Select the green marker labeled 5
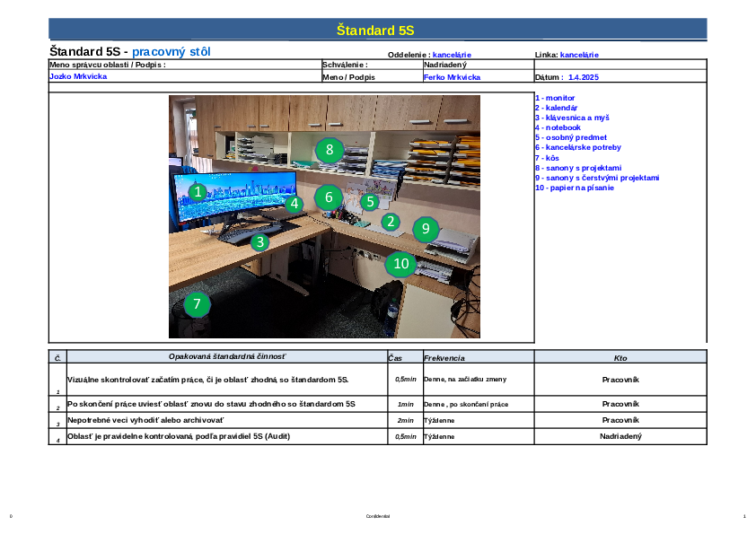 [370, 202]
